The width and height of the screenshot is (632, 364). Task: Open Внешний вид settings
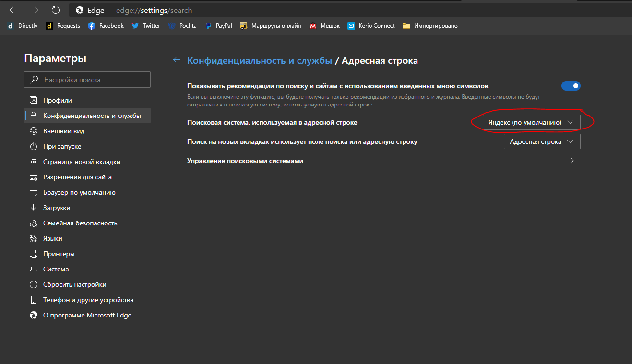[87, 131]
